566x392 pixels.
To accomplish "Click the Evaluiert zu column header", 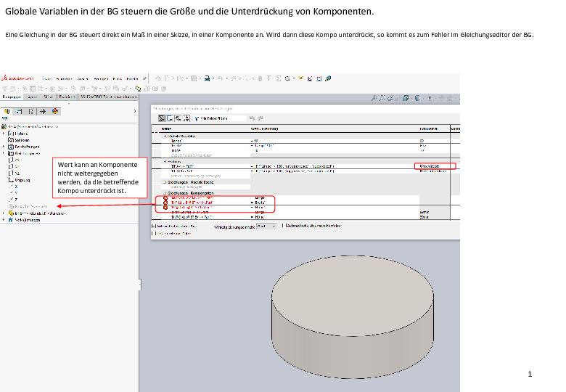I will click(434, 128).
